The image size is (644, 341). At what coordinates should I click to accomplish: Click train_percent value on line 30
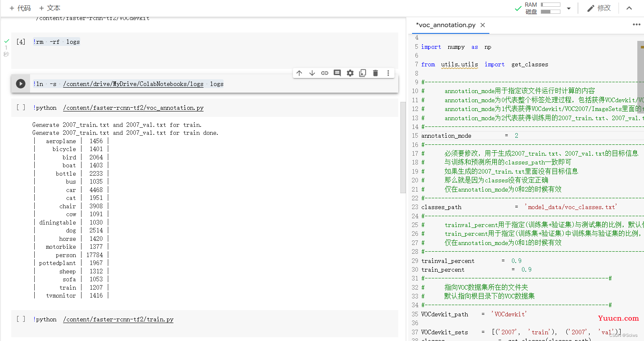527,270
